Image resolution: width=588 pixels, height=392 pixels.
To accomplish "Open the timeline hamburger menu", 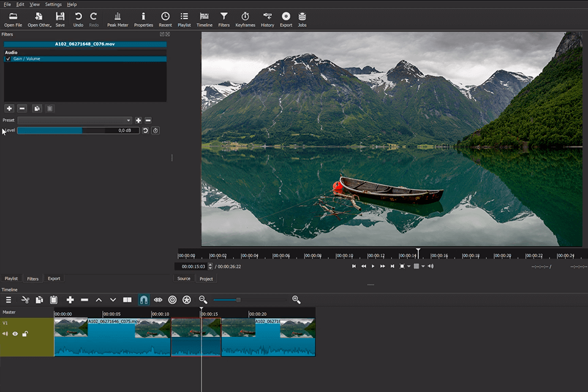I will click(9, 300).
